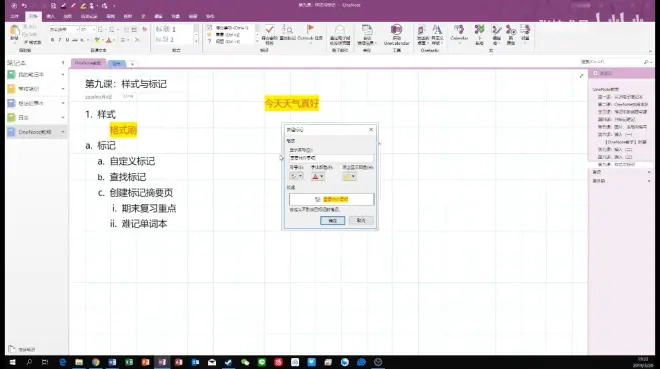Open the Insert ribbon tab
Viewport: 660px width, 369px height.
[x=51, y=16]
